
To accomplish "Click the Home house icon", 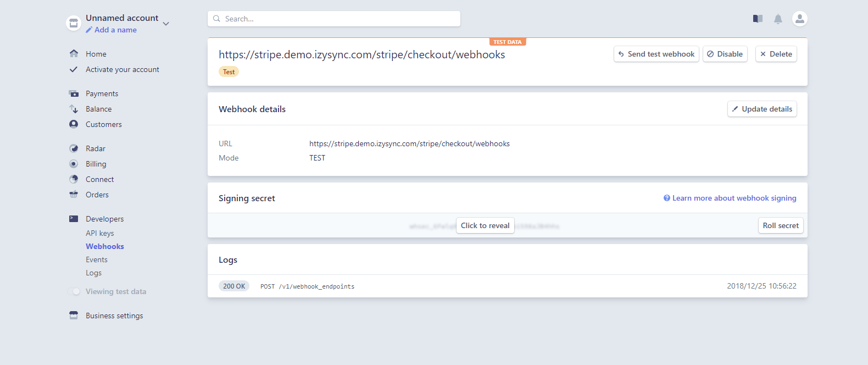I will point(74,53).
